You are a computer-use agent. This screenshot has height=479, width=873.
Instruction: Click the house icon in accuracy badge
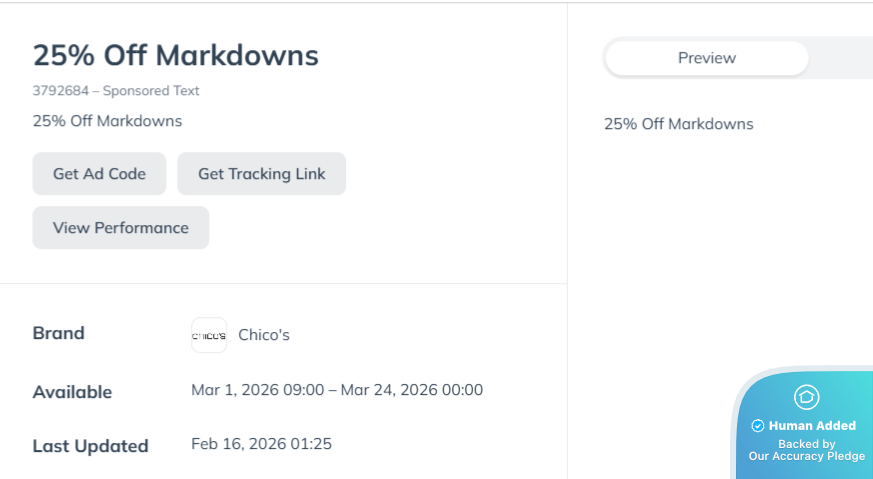pos(806,397)
